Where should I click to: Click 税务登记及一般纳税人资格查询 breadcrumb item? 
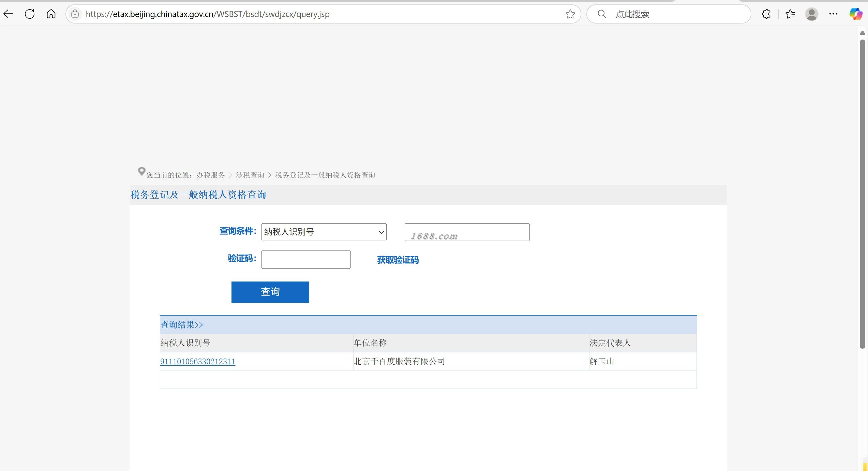click(x=325, y=175)
